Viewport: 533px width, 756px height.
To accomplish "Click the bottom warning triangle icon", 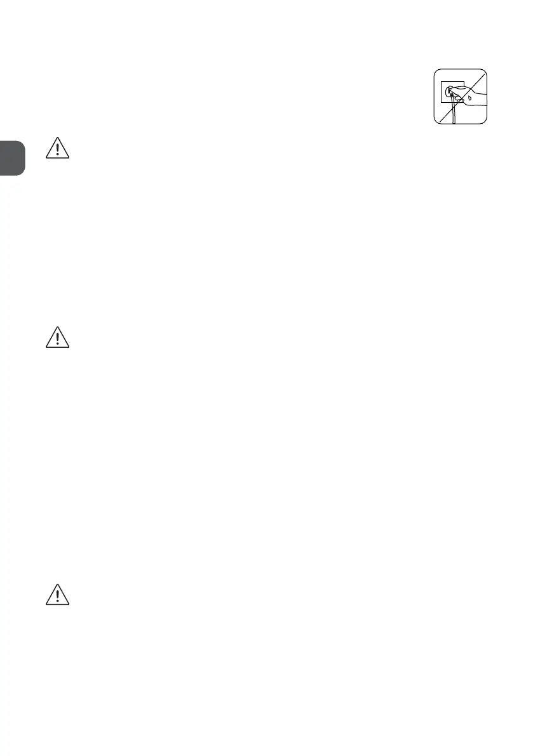I will [x=57, y=595].
